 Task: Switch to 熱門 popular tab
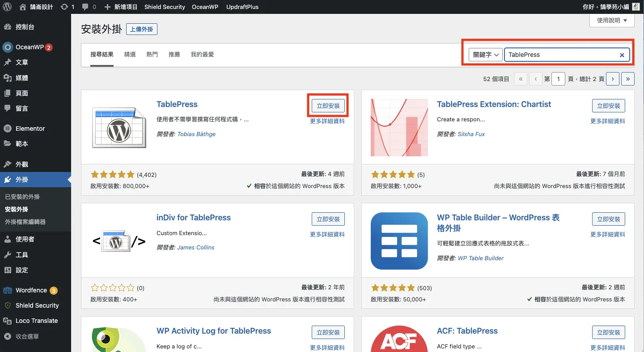[x=152, y=55]
